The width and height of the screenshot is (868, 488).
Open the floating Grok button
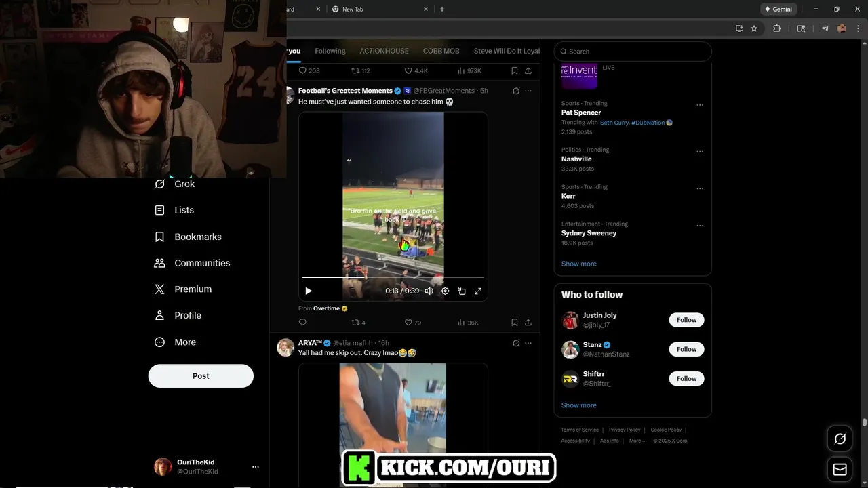coord(840,439)
